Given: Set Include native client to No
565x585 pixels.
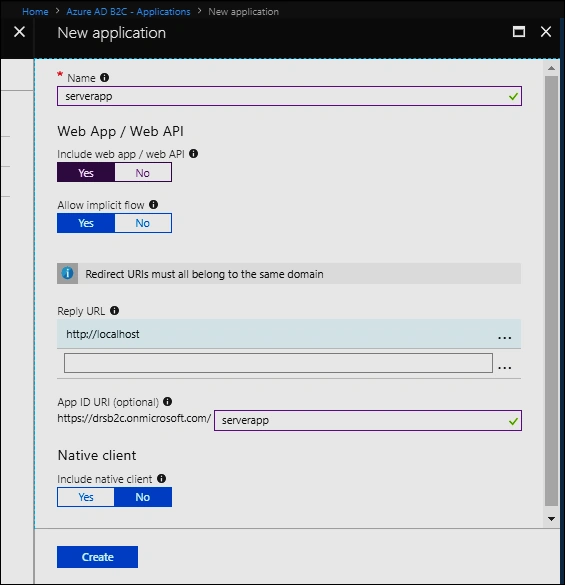Looking at the screenshot, I should pos(143,497).
